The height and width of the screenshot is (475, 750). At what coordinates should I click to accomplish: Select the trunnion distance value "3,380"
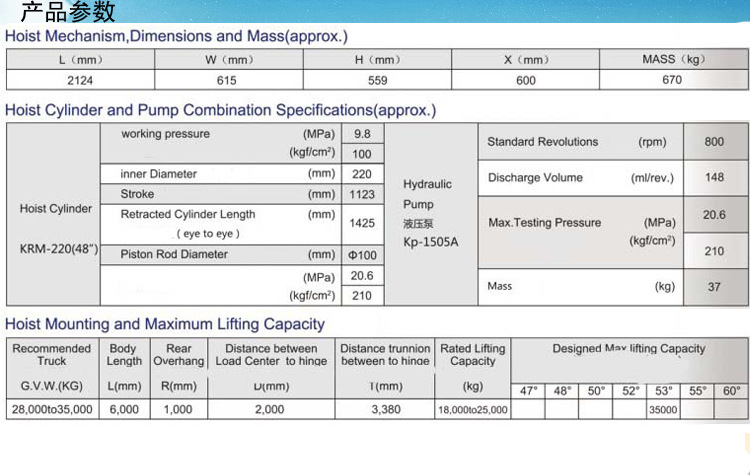[x=386, y=409]
